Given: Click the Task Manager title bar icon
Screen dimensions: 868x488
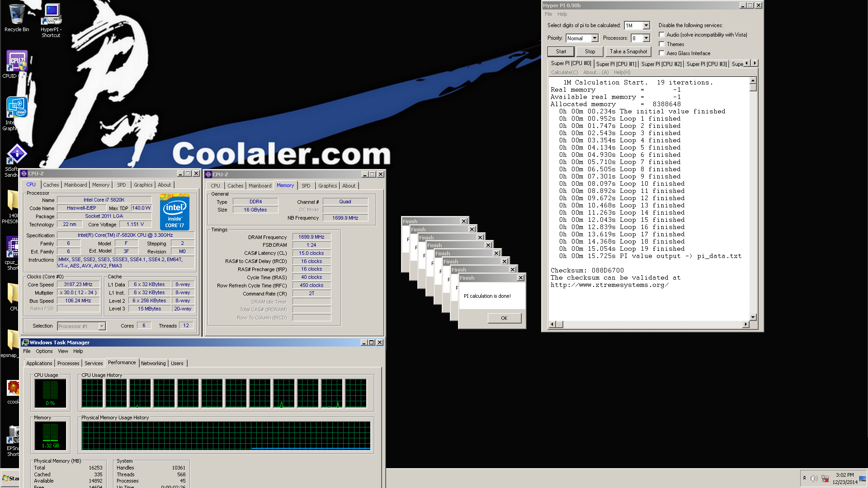Looking at the screenshot, I should pos(26,343).
